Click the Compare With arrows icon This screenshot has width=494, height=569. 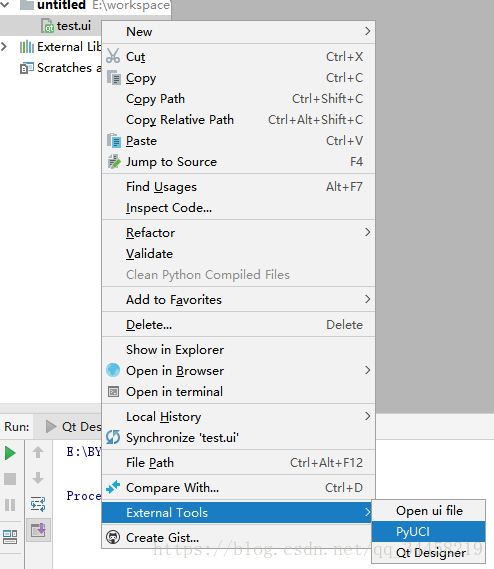(x=113, y=487)
